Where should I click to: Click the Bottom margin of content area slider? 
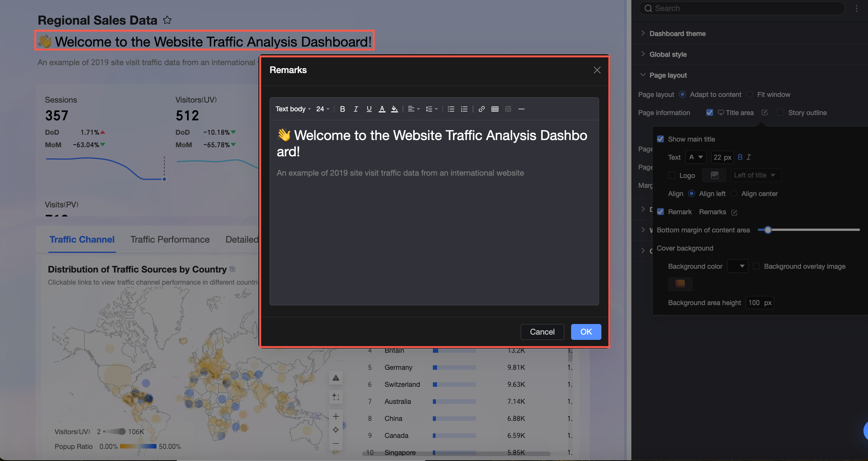point(768,230)
